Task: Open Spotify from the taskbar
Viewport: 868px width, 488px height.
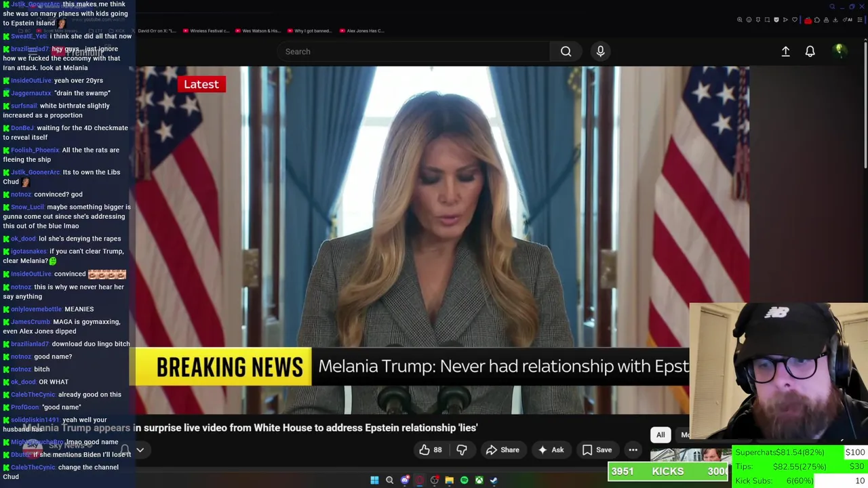Action: 464,481
